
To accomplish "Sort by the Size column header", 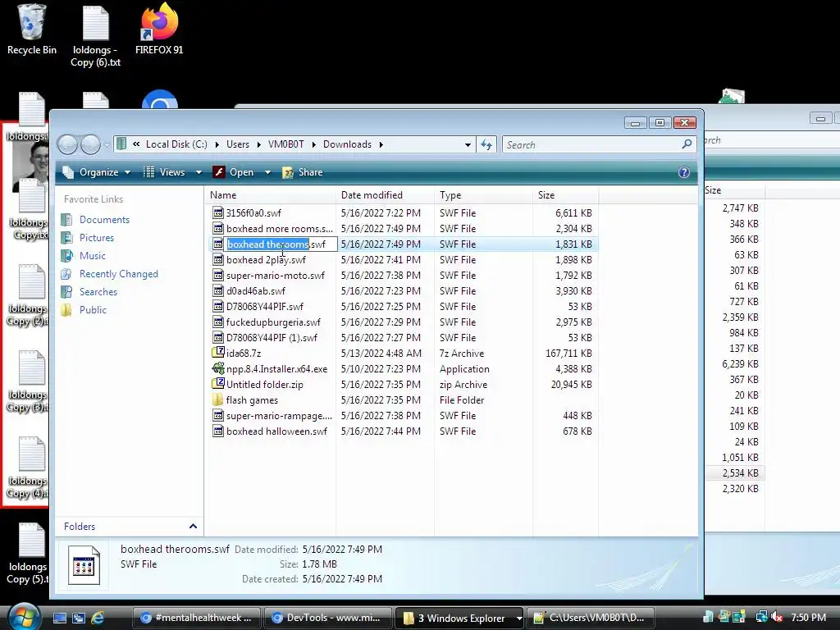I will [x=566, y=195].
